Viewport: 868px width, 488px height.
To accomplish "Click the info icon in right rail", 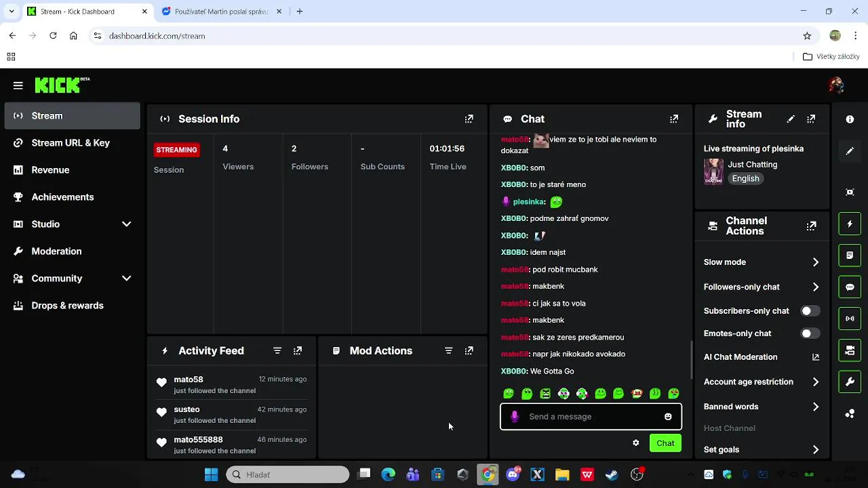I will [x=850, y=119].
